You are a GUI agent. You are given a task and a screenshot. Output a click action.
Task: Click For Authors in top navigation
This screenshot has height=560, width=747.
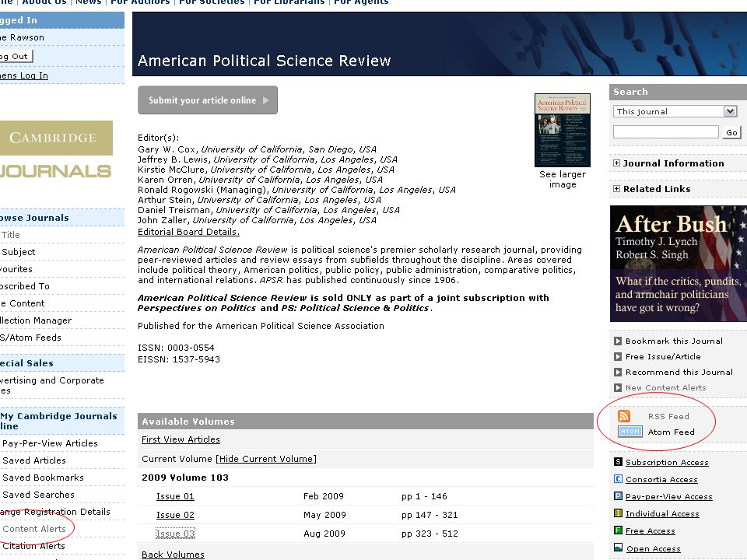coord(140,2)
